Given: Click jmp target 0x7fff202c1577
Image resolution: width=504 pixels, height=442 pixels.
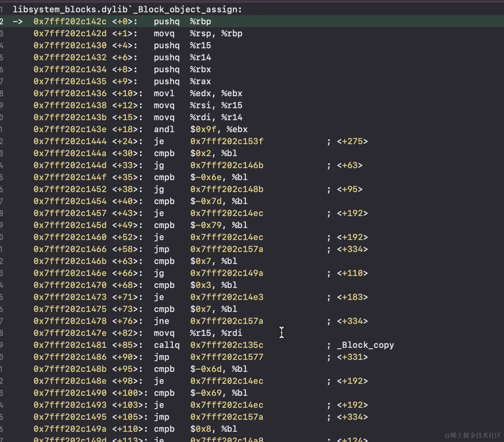Looking at the screenshot, I should 227,357.
